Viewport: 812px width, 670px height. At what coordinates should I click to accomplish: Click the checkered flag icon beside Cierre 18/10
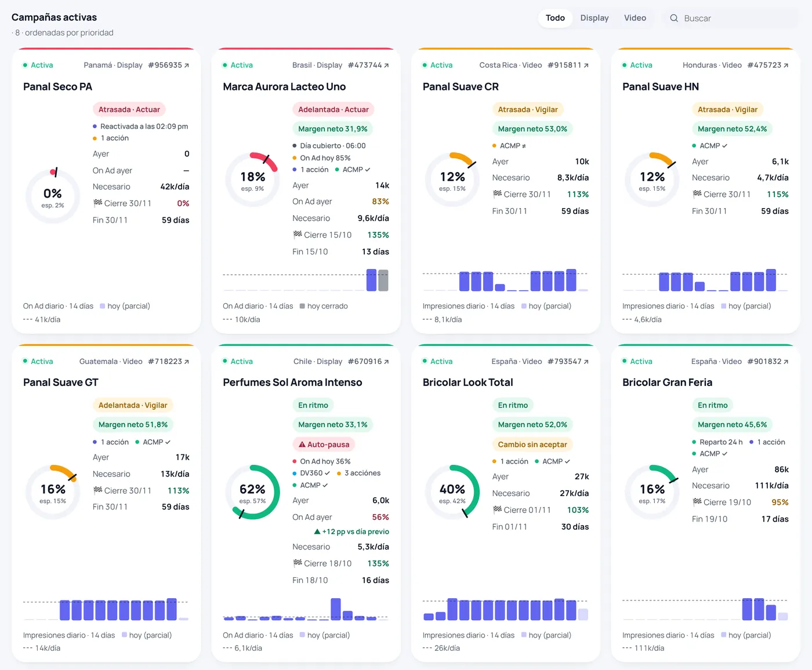tap(298, 563)
